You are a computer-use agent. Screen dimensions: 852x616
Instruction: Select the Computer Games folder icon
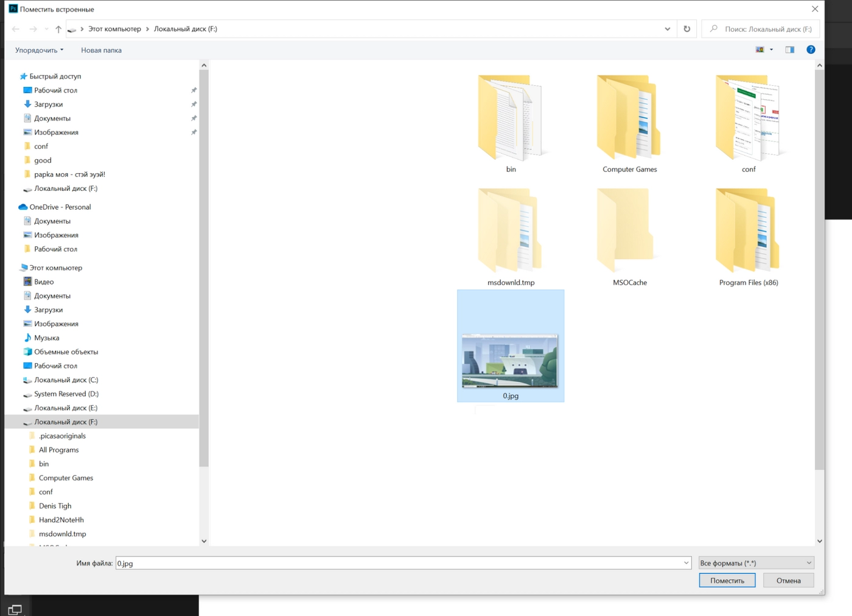point(629,118)
